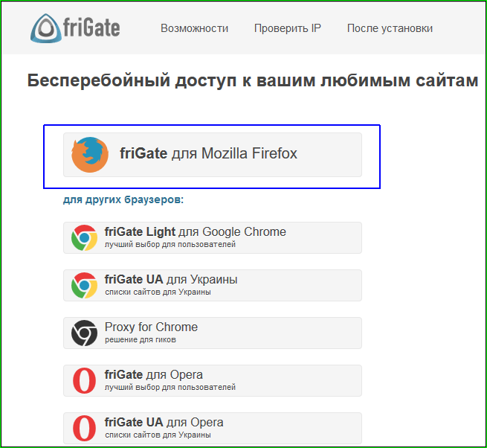This screenshot has width=487, height=448.
Task: Click the friGate logo icon
Action: tap(45, 28)
